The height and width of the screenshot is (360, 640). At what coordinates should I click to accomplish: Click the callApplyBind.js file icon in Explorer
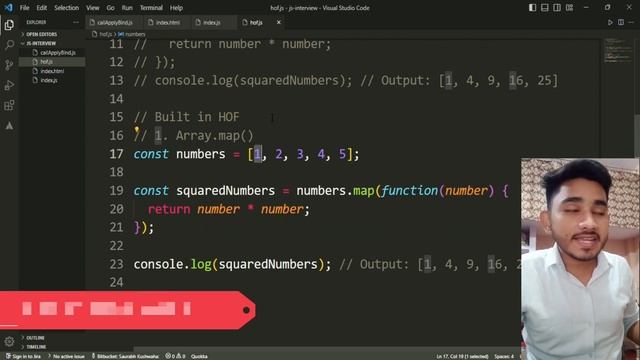35,53
